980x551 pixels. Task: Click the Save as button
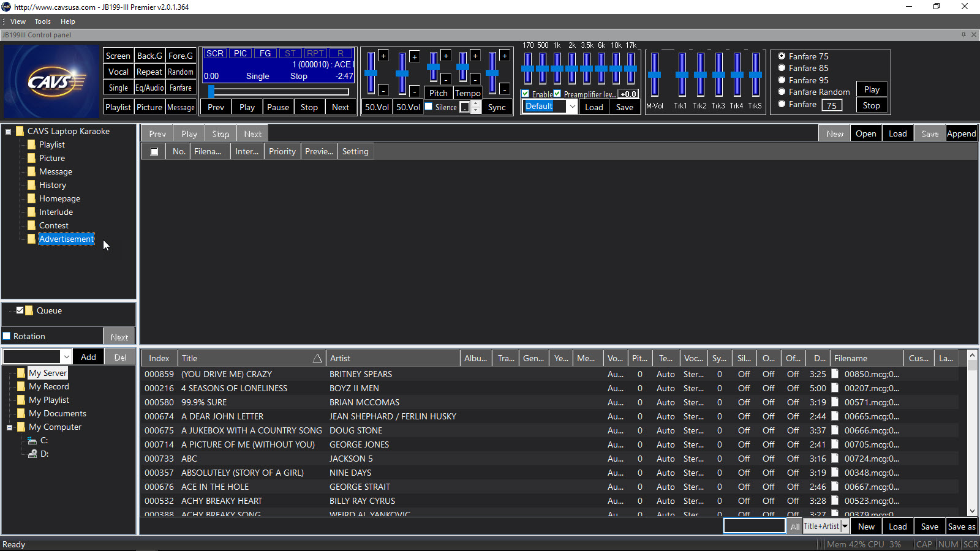961,527
